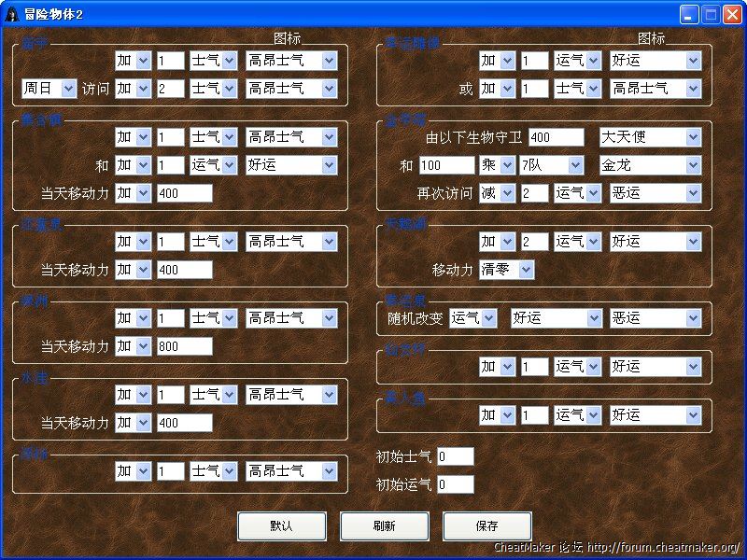Open the 减 dropdown beside 再次访问
Viewport: 747px width, 560px height.
497,193
